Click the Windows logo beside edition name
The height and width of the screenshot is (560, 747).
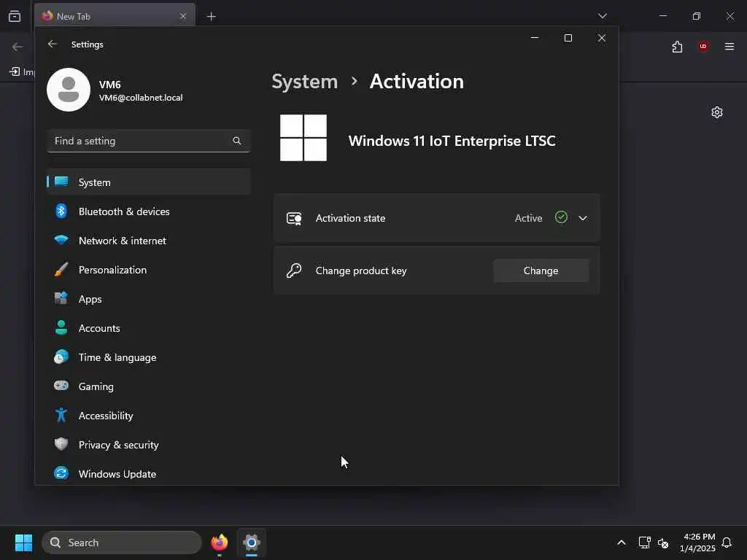[303, 138]
